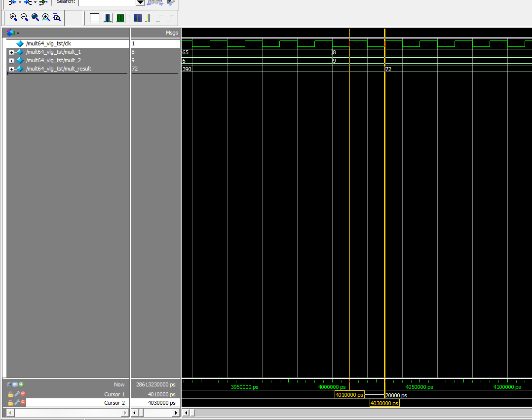Expand the mult_1 signal bus

pyautogui.click(x=11, y=52)
